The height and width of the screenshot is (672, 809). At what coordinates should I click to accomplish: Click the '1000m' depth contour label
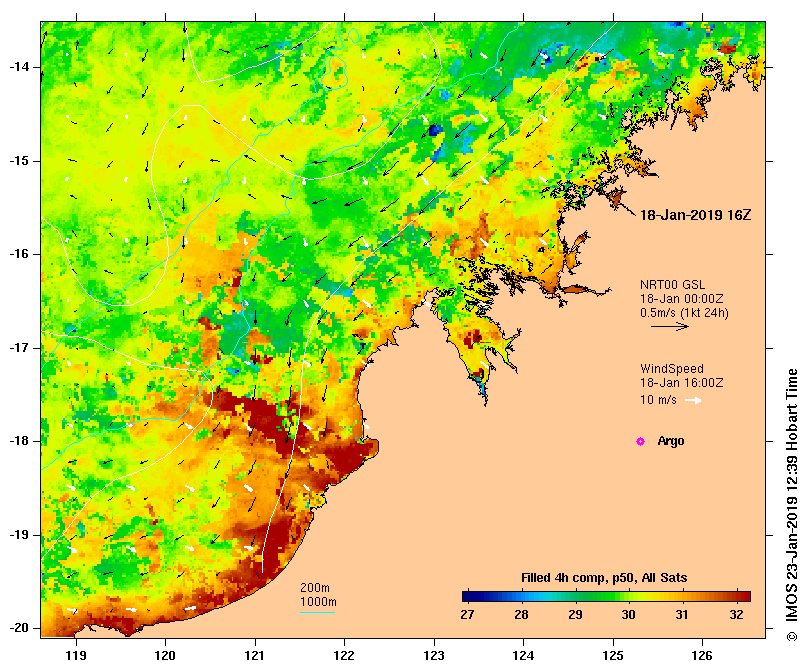point(318,602)
